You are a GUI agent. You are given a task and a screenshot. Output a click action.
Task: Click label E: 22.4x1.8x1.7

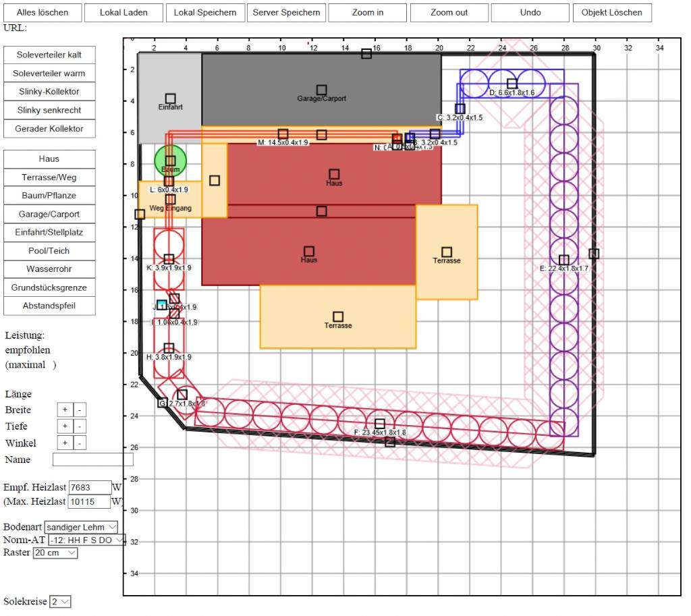click(564, 269)
